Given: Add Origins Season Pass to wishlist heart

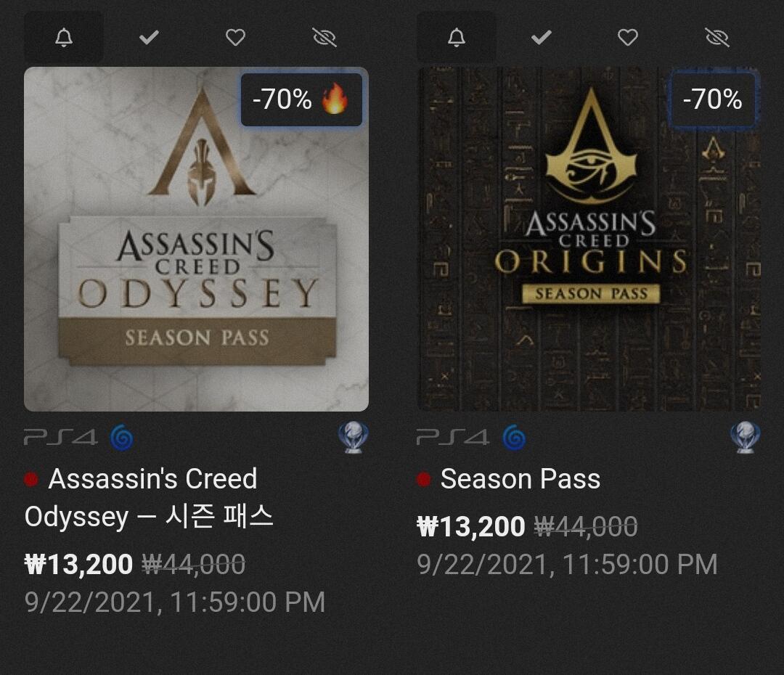Looking at the screenshot, I should click(x=628, y=38).
